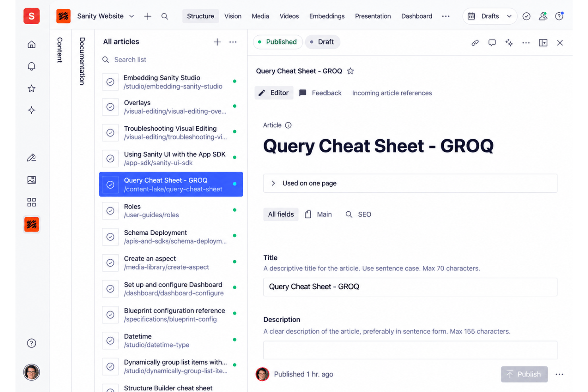Open the presence users icon in top bar
This screenshot has width=588, height=392.
pos(543,16)
